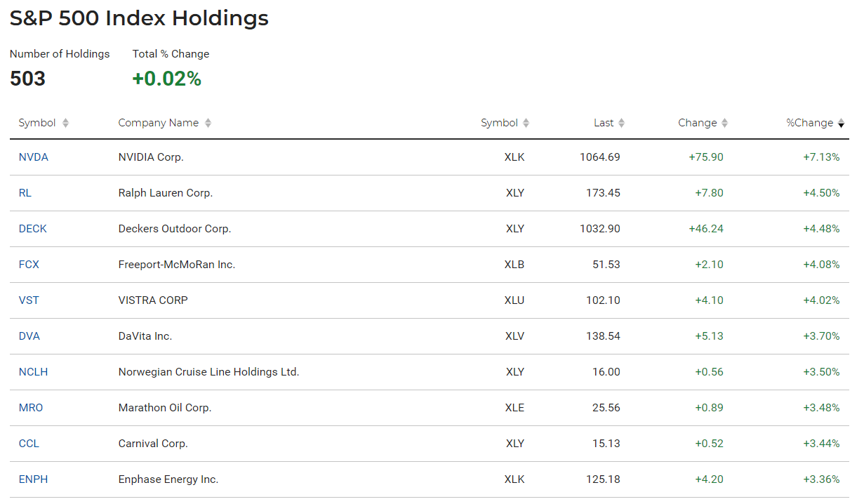Click last price 1064.69
Screen dimensions: 864x504
coord(600,157)
